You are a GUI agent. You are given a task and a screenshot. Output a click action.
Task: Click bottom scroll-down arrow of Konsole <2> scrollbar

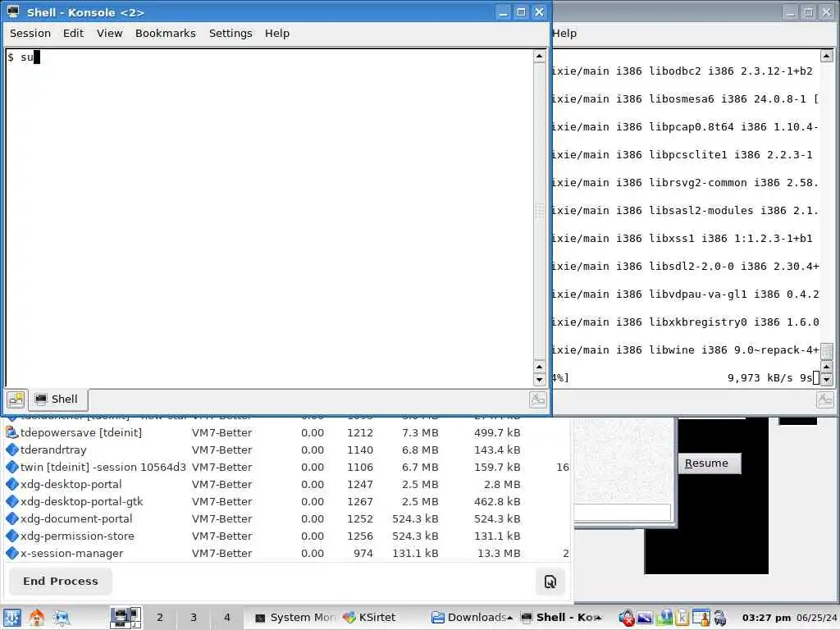[539, 380]
